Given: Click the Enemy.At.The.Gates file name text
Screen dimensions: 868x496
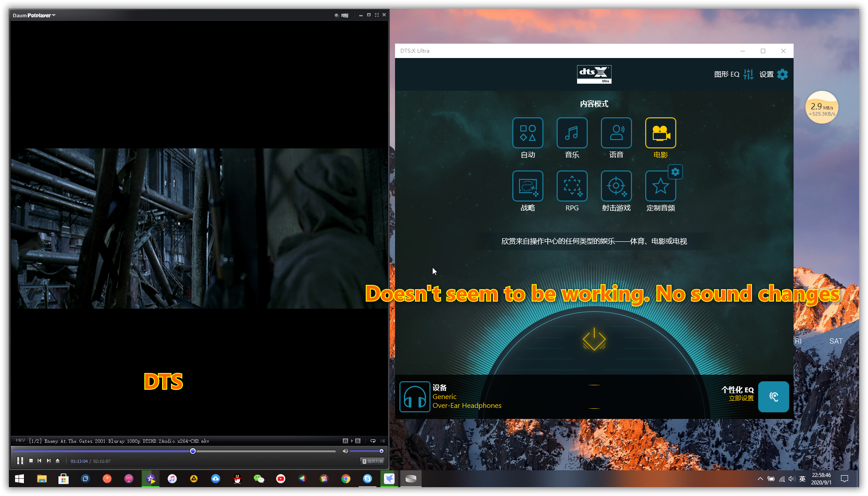Looking at the screenshot, I should (127, 441).
